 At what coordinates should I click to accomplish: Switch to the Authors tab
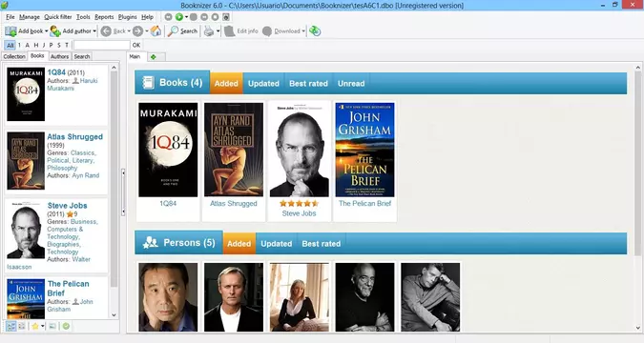coord(59,56)
